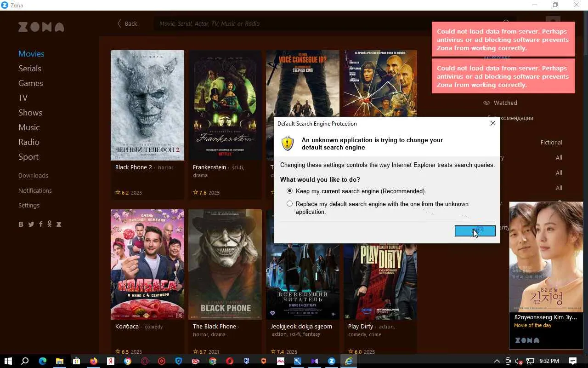Viewport: 588px width, 368px height.
Task: Dismiss the lower Could not load data notification
Action: [x=503, y=76]
